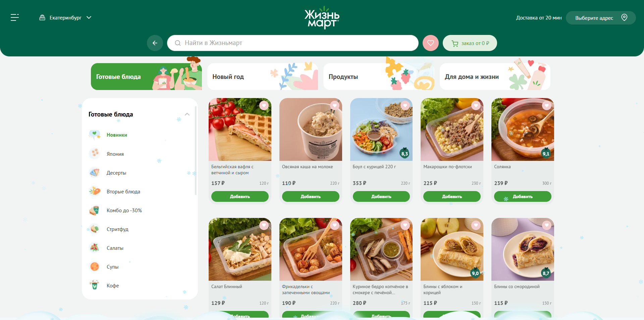Open the shopping cart icon
This screenshot has width=644, height=320.
click(455, 43)
